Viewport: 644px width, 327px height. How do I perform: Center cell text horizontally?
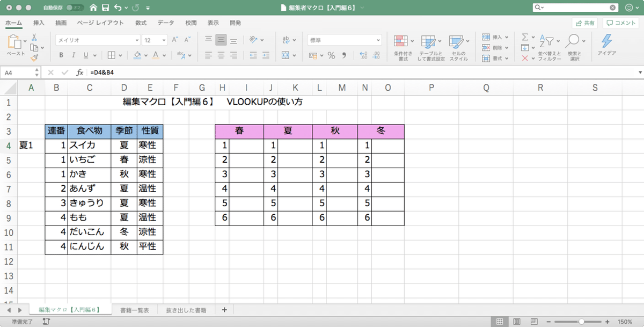pos(221,55)
